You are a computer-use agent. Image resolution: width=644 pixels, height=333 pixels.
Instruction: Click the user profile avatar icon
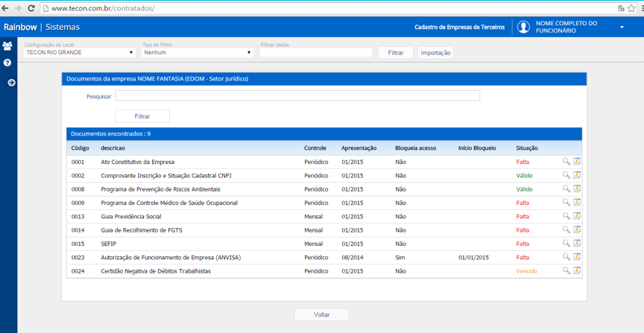point(523,27)
